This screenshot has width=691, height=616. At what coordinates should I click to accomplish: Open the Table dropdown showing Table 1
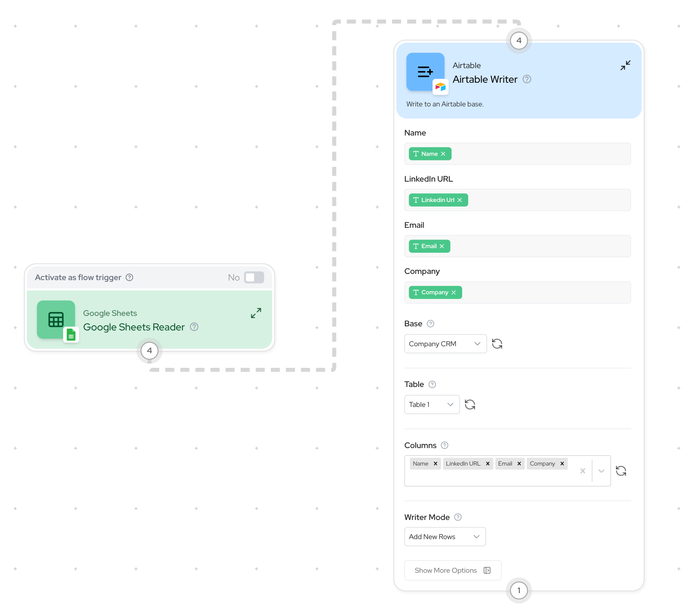pos(432,404)
